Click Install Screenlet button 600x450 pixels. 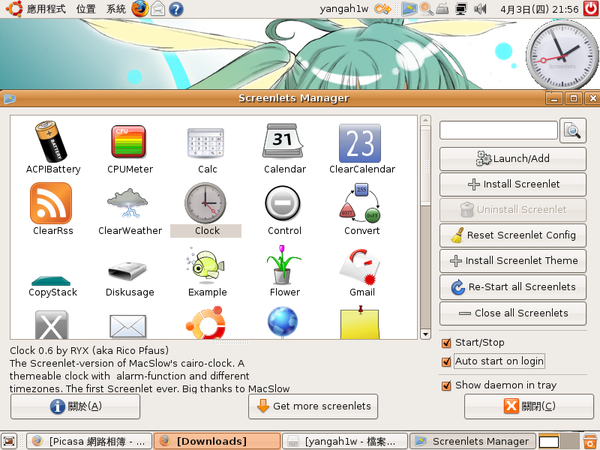[513, 184]
